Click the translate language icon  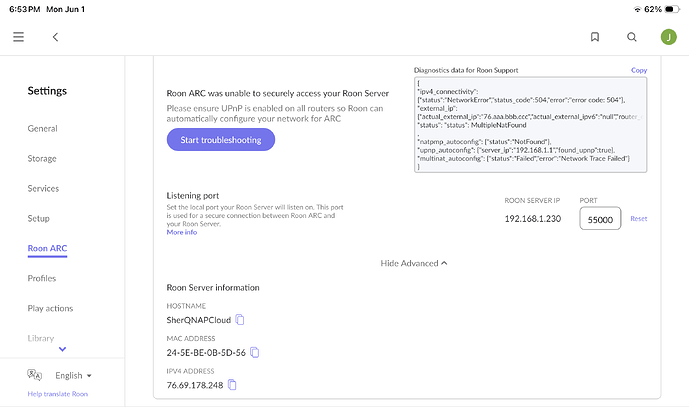(x=34, y=375)
